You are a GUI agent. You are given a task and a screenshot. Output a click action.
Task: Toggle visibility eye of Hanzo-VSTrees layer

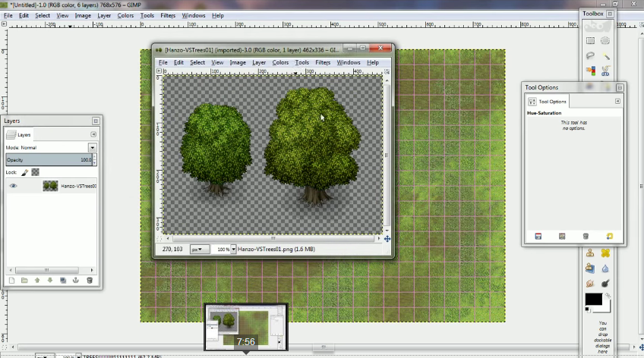pos(13,186)
